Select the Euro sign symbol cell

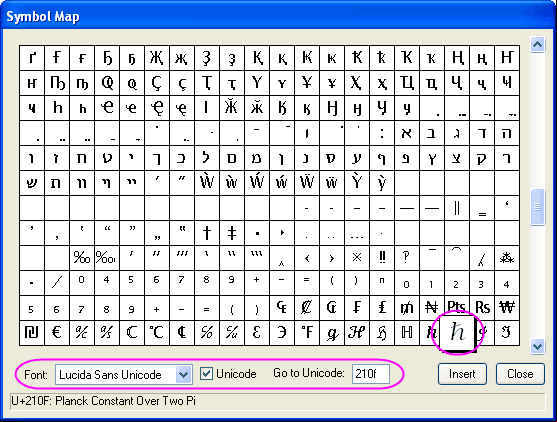click(57, 333)
